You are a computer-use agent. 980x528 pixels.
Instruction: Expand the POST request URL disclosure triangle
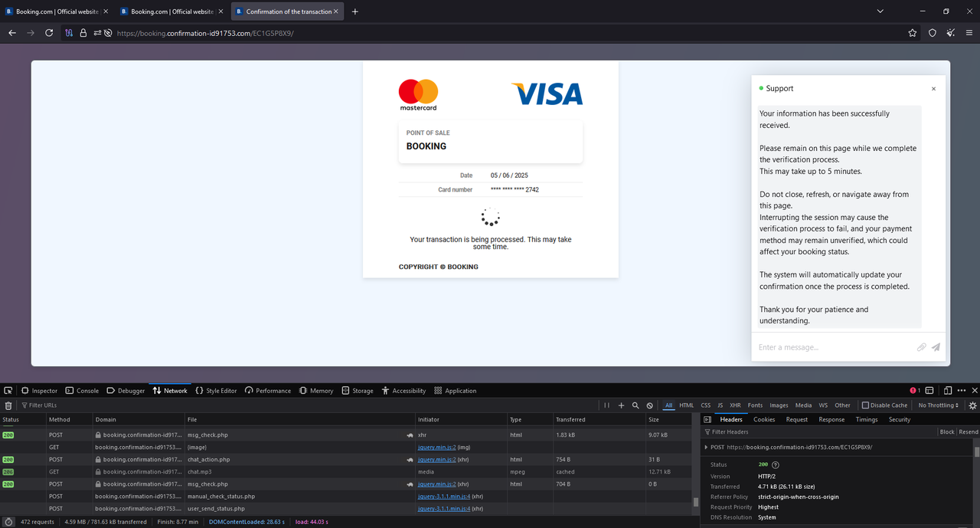706,448
